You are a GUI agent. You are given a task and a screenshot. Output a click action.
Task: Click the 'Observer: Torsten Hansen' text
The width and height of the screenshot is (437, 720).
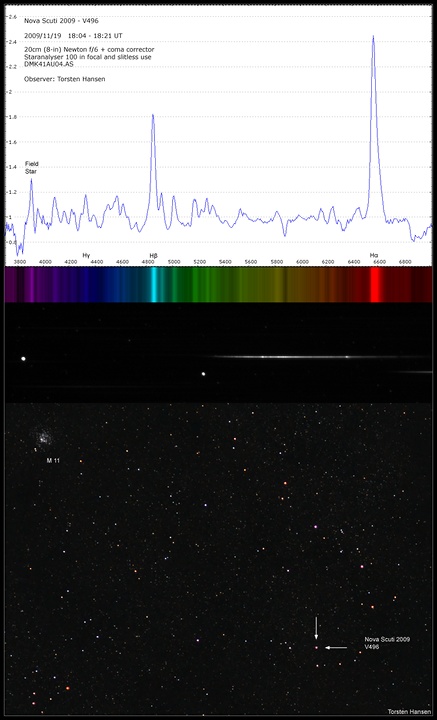[65, 79]
